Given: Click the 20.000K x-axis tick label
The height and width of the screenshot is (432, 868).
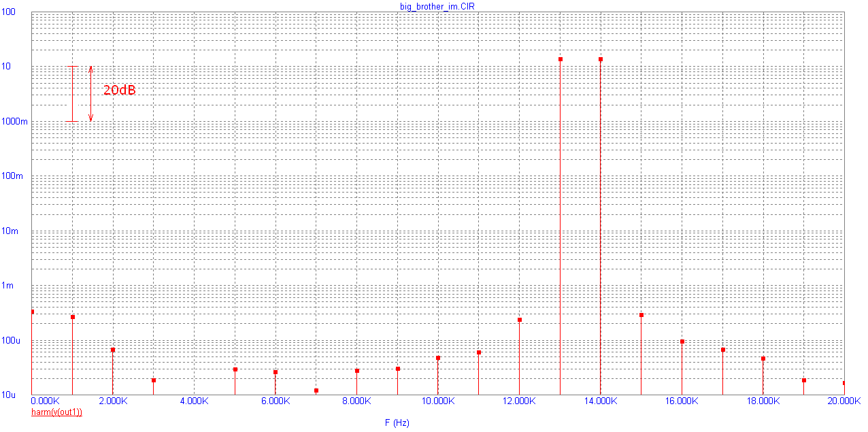Looking at the screenshot, I should [844, 401].
